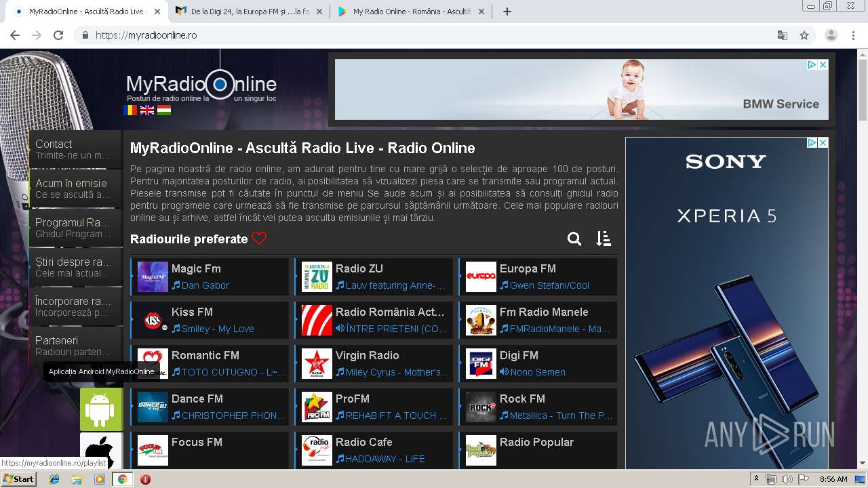
Task: Click the song Smiley - My Love
Action: click(218, 329)
